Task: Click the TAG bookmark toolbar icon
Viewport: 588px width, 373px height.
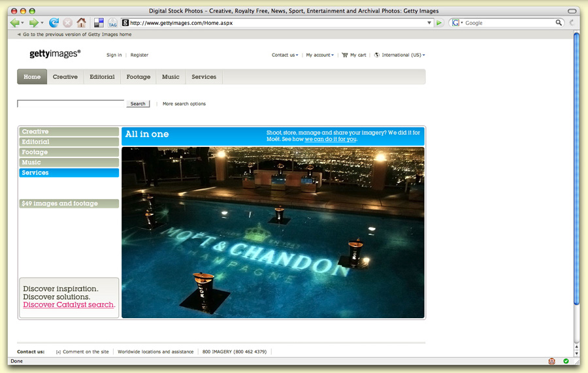Action: (x=112, y=23)
